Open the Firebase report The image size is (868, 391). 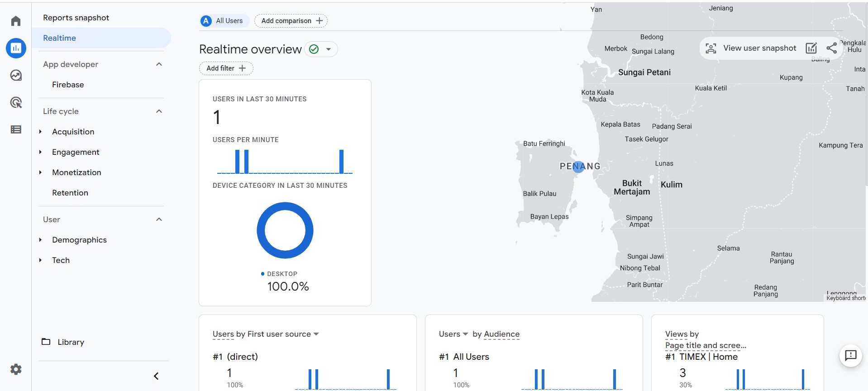click(68, 85)
